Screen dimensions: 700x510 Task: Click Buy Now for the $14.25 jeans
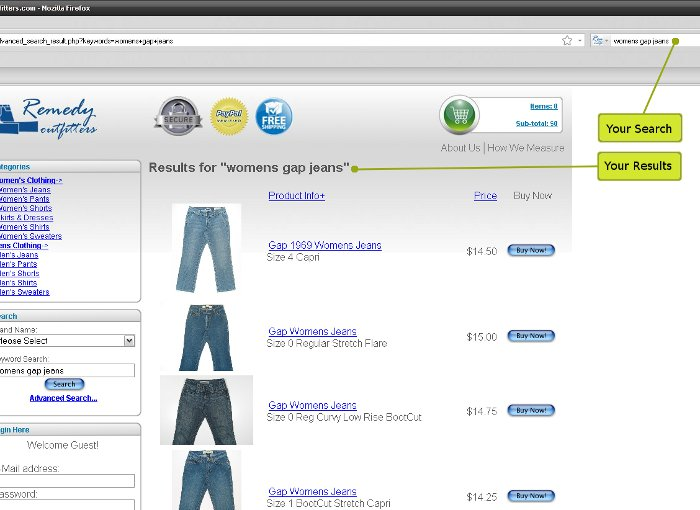coord(531,496)
